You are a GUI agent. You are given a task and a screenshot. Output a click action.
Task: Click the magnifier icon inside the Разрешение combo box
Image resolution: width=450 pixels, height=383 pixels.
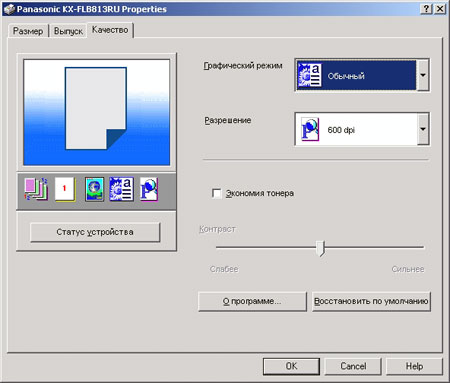point(310,129)
